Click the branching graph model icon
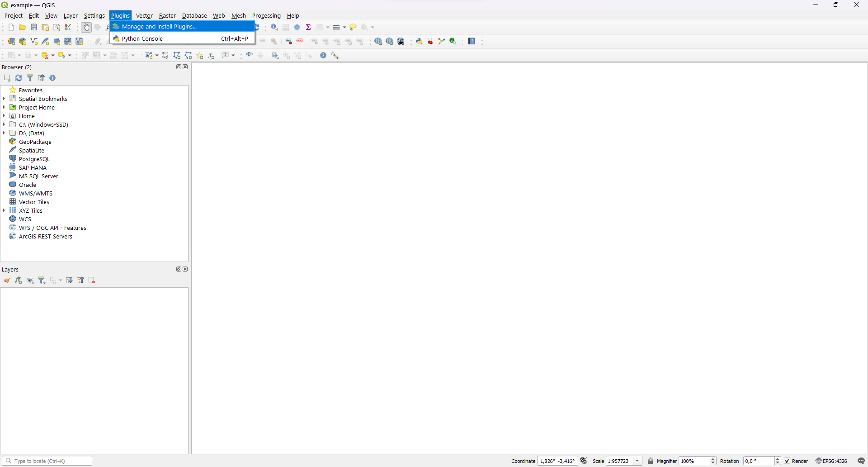The image size is (868, 467). (x=442, y=41)
